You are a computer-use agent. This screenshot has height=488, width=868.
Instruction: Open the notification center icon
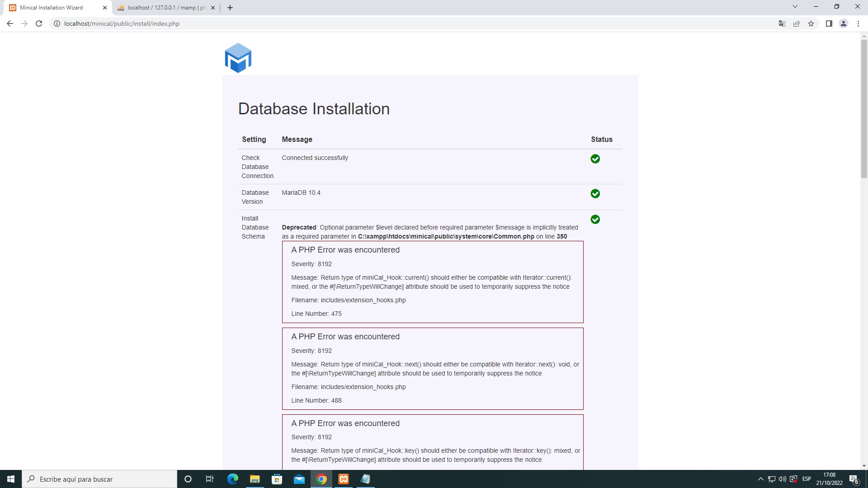click(x=854, y=479)
